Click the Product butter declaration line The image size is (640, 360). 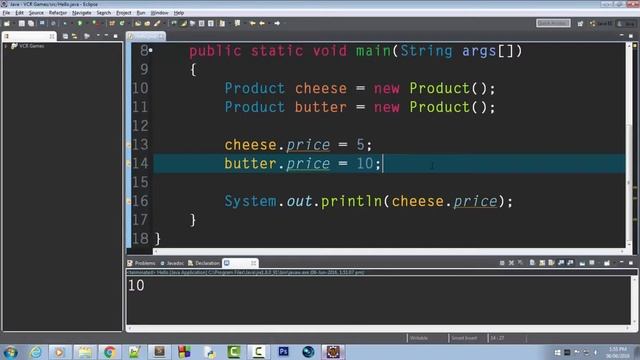[x=360, y=107]
